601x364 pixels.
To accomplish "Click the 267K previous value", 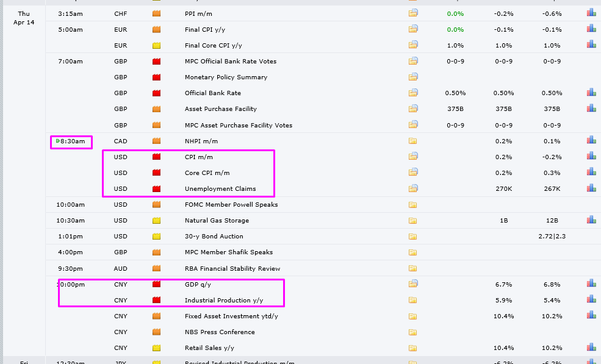I will [x=552, y=189].
